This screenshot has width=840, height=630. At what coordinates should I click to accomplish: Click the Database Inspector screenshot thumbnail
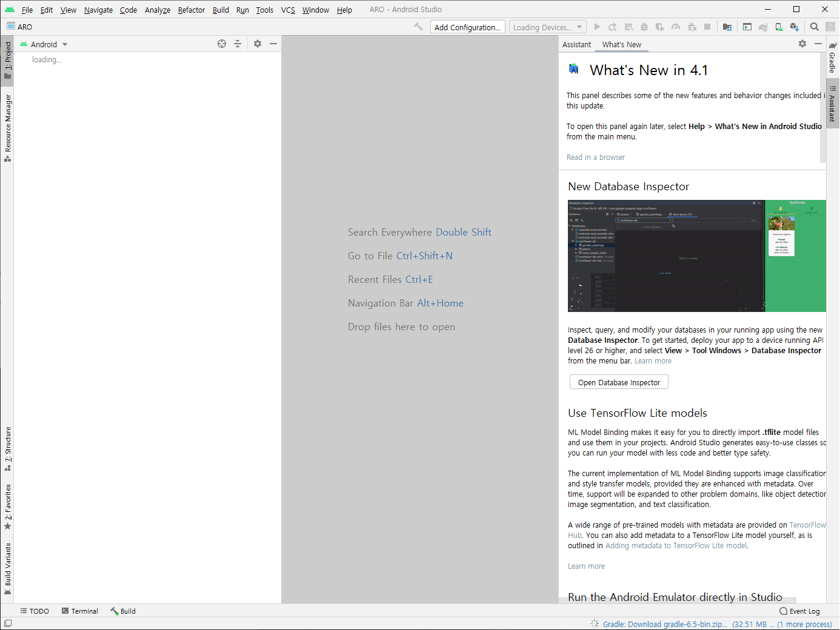click(x=697, y=256)
